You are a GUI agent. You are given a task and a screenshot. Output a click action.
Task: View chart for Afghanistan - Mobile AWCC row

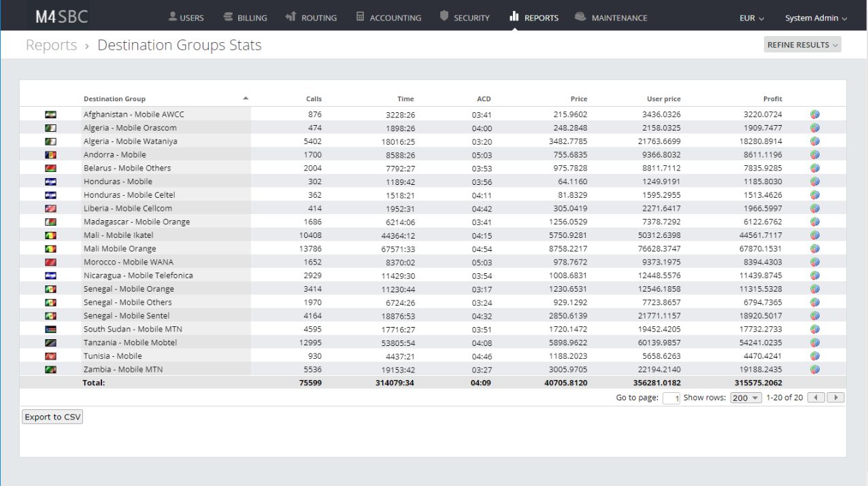coord(814,114)
